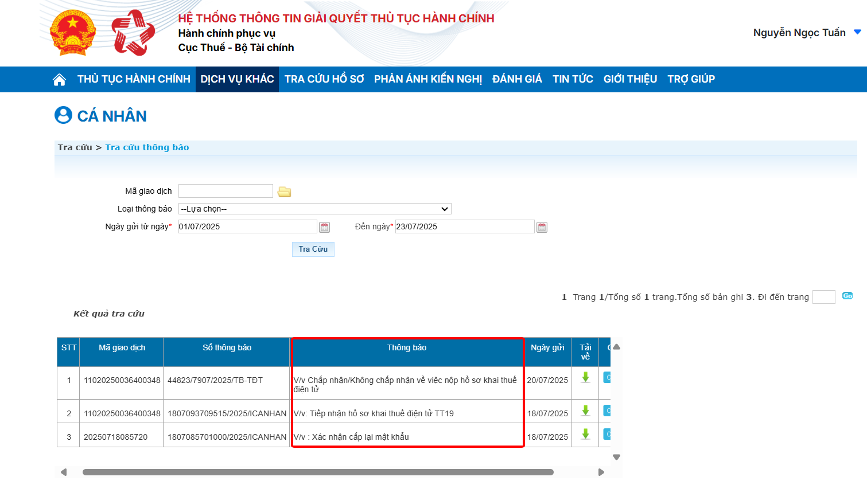The image size is (867, 504).
Task: Download notification 44823/7907/2025/TB-TĐT
Action: coord(585,377)
